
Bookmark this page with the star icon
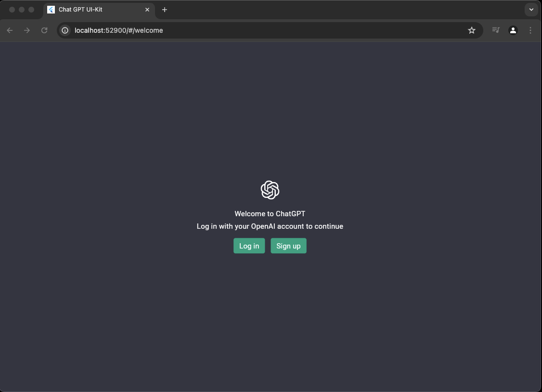[x=472, y=30]
